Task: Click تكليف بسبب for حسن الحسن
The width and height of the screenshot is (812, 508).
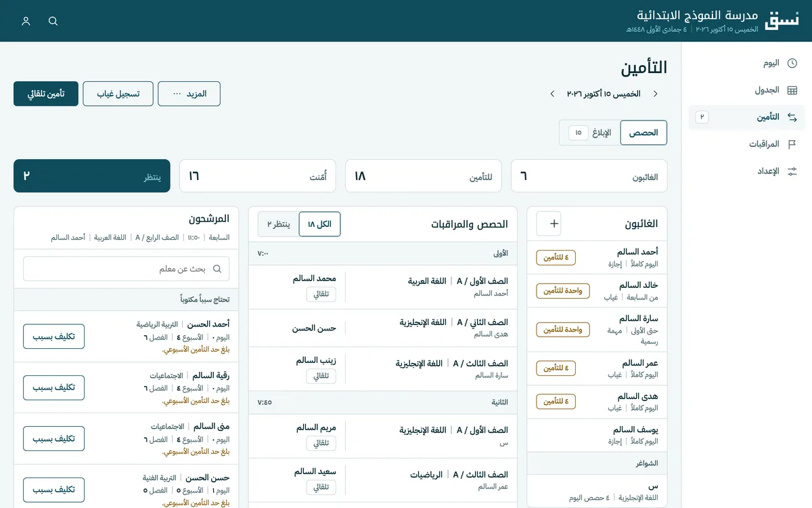Action: pyautogui.click(x=53, y=490)
